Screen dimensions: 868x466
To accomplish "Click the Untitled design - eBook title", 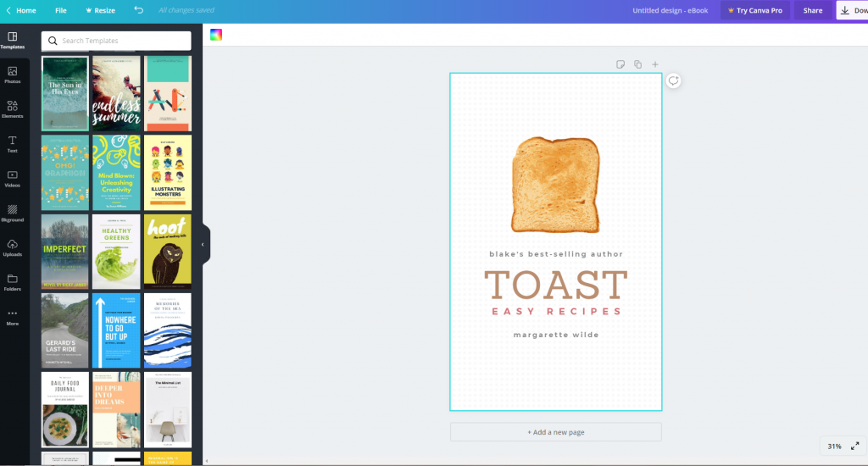I will pyautogui.click(x=670, y=10).
